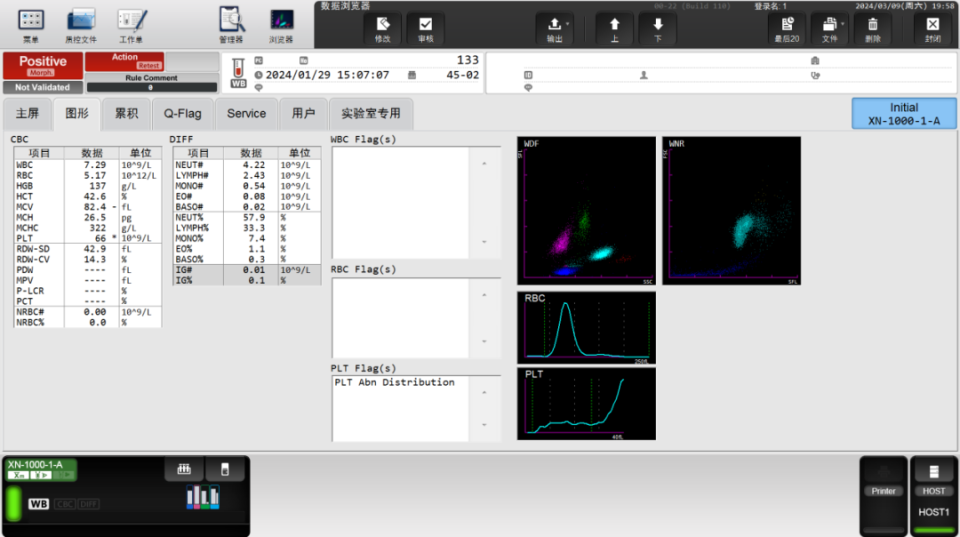Open the work list (工作单) icon

pos(131,24)
